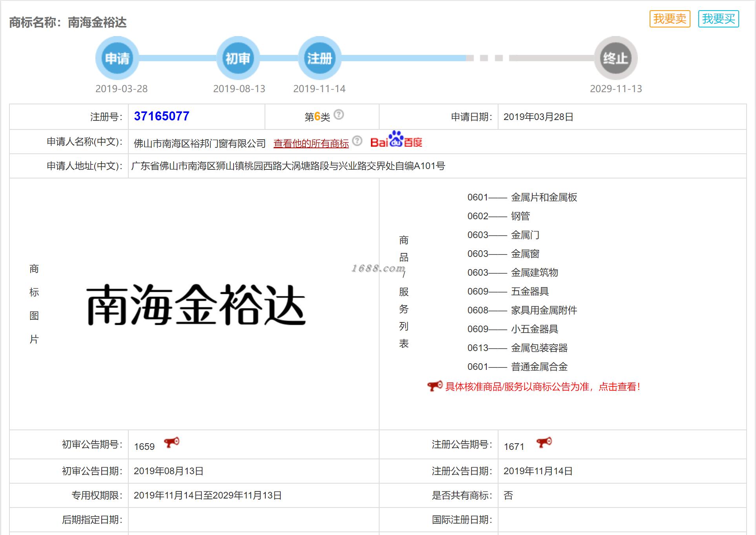Select the 0603 金属门 goods item
Screen dimensions: 756x535
click(503, 235)
